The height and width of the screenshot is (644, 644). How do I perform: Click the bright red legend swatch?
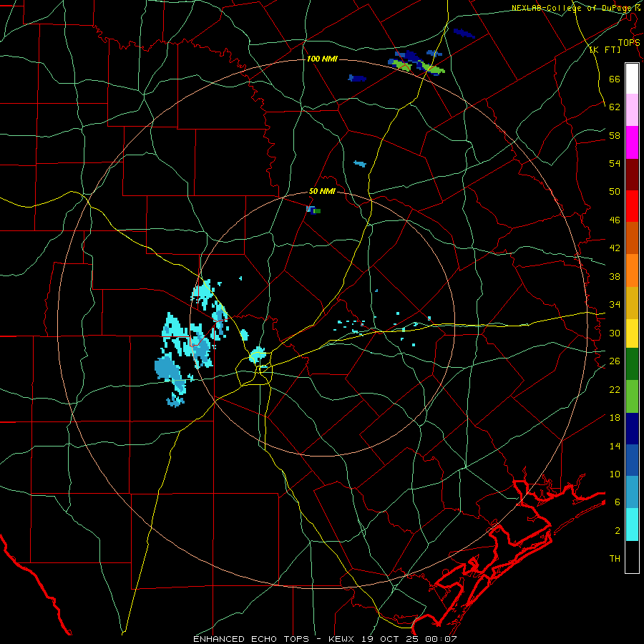(x=632, y=206)
